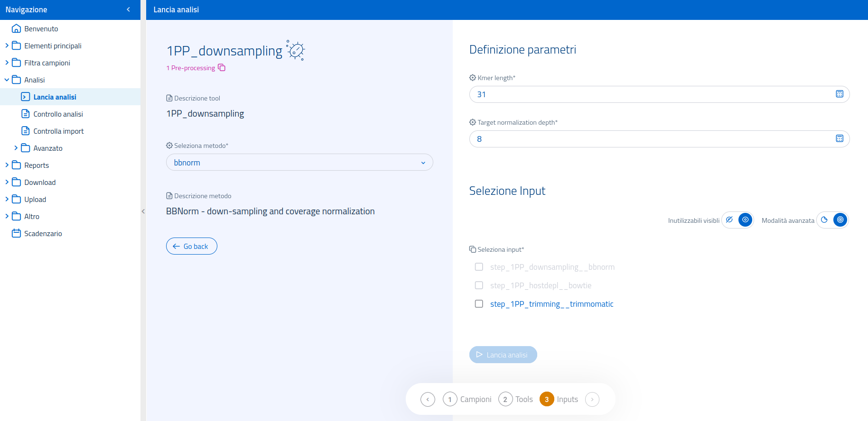Check the step_1PP_trimming__trimmomatic input
The width and height of the screenshot is (868, 421).
tap(479, 304)
